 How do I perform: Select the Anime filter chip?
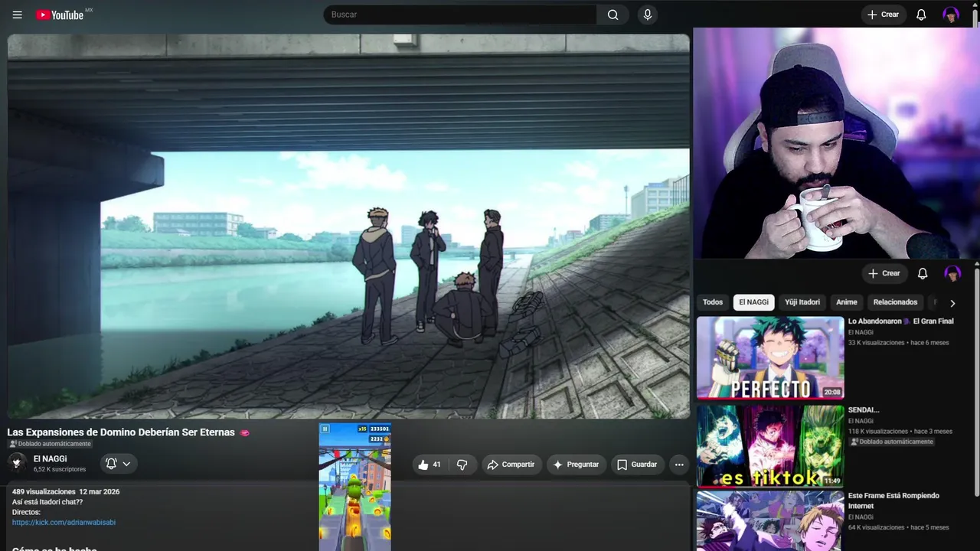[x=847, y=302]
